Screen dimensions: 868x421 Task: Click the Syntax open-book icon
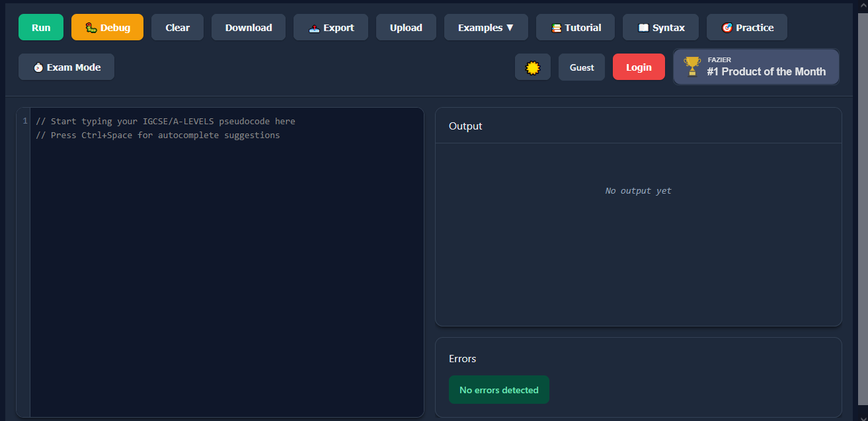point(643,28)
